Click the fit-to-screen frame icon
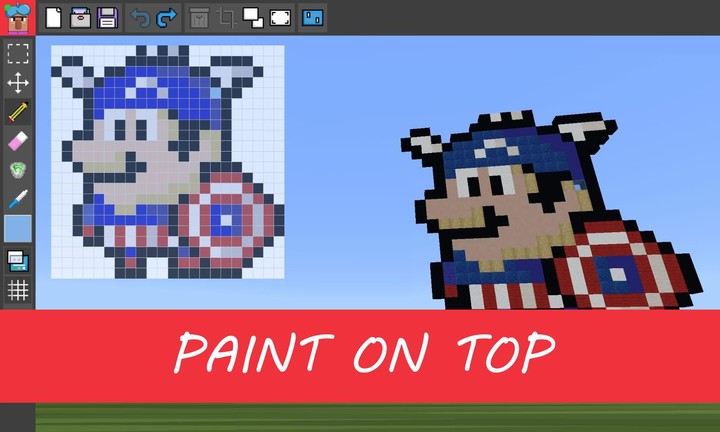Screen dimensions: 720x432 [x=280, y=18]
